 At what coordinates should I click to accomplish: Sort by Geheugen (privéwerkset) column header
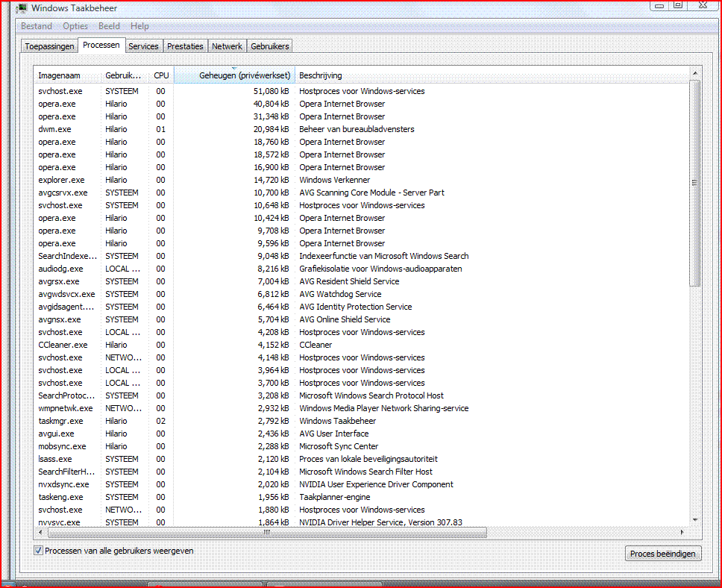[x=234, y=75]
